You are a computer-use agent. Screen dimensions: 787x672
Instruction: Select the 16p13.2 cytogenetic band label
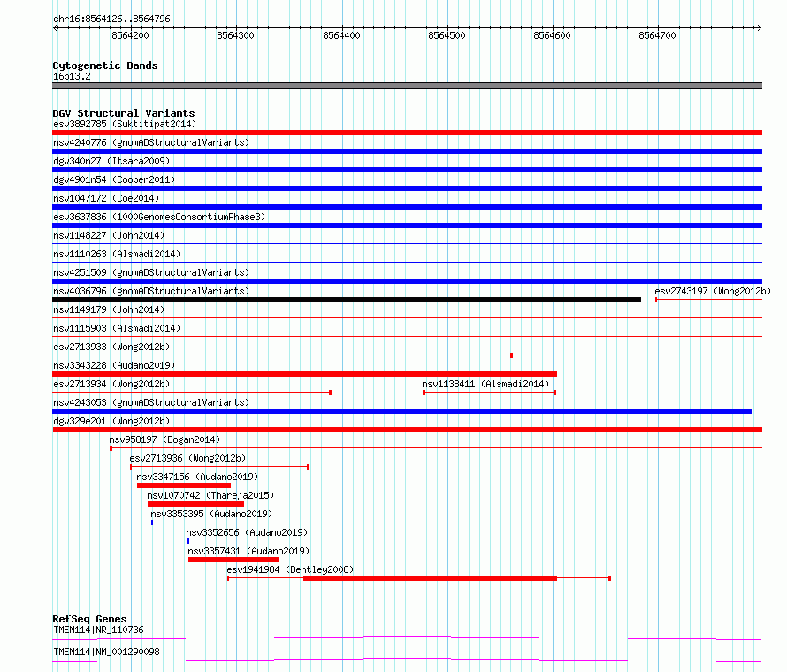pos(72,76)
